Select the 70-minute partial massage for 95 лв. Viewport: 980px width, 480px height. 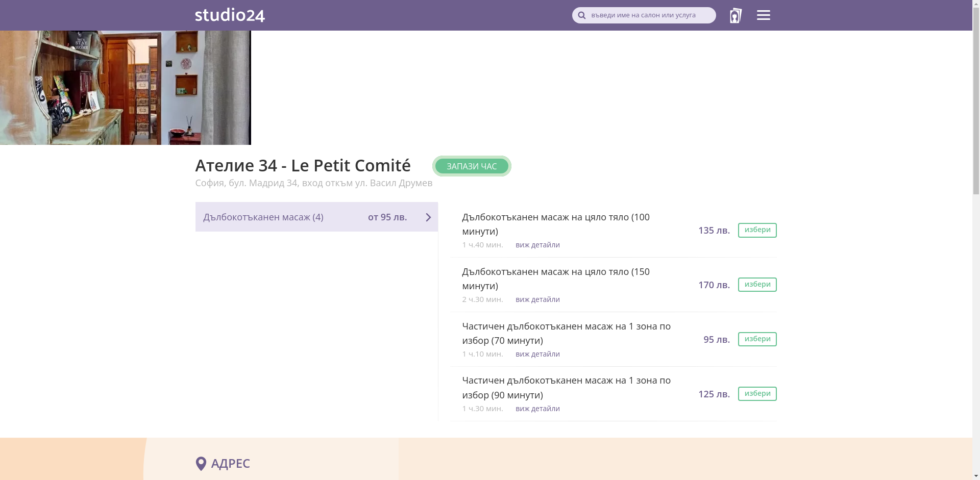click(757, 339)
